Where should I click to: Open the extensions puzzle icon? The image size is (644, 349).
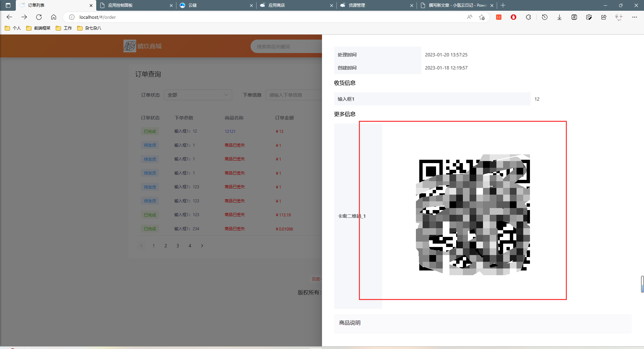tap(528, 17)
